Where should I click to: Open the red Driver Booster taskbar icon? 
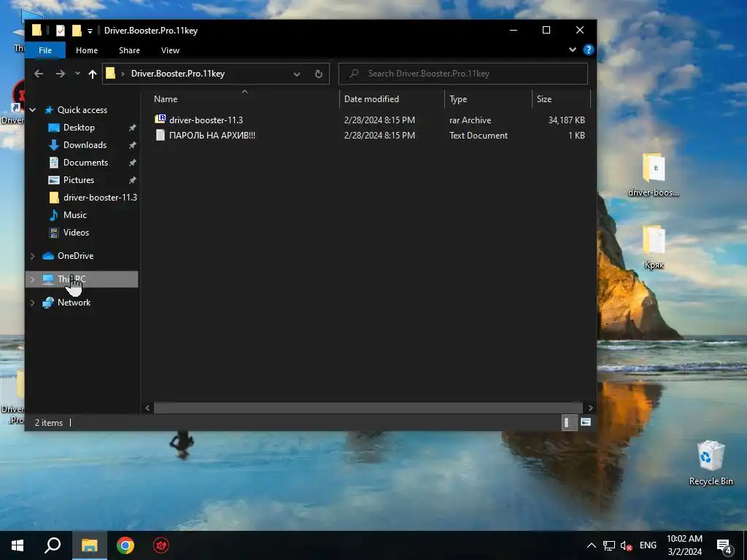tap(161, 545)
